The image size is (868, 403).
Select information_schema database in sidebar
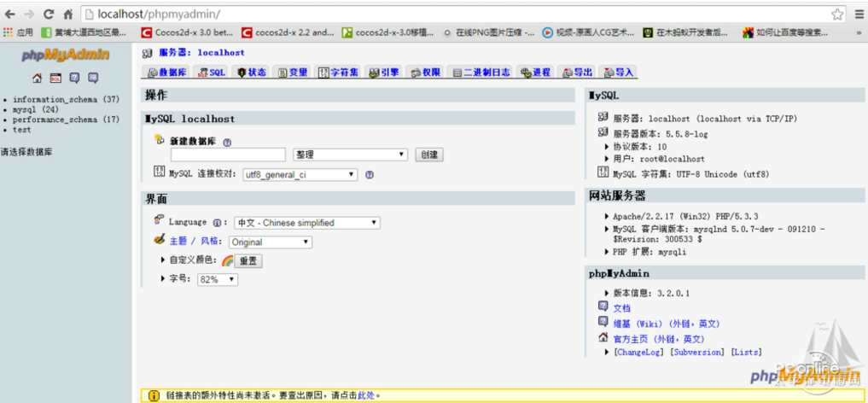pyautogui.click(x=66, y=100)
